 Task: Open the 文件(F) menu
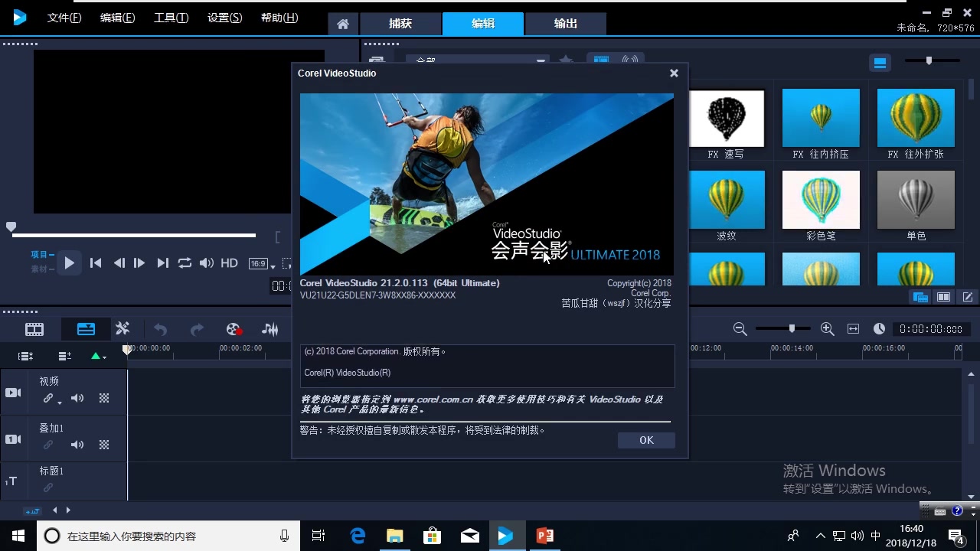pyautogui.click(x=64, y=18)
